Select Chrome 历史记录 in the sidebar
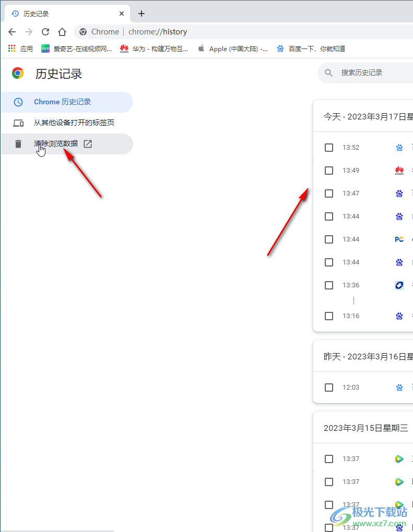 pos(66,102)
